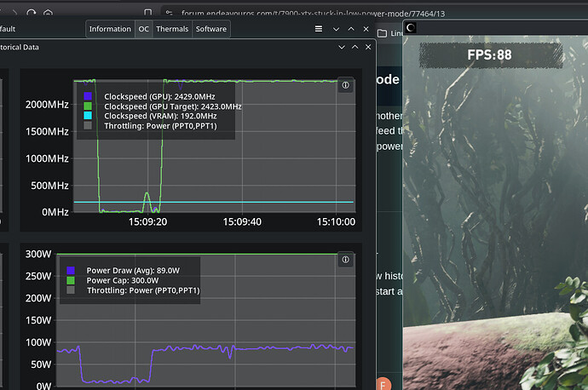
Task: Click the down chevron in LACT header
Action: pos(337,29)
